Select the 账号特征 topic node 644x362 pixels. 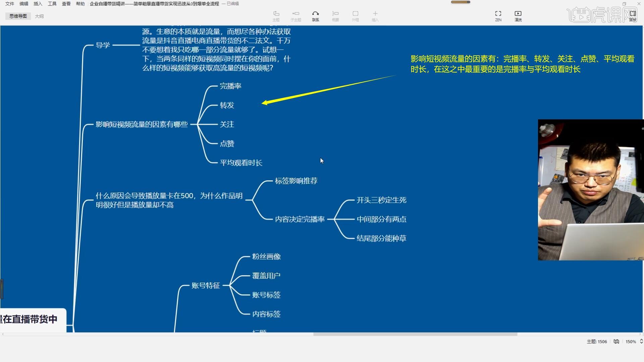coord(206,286)
